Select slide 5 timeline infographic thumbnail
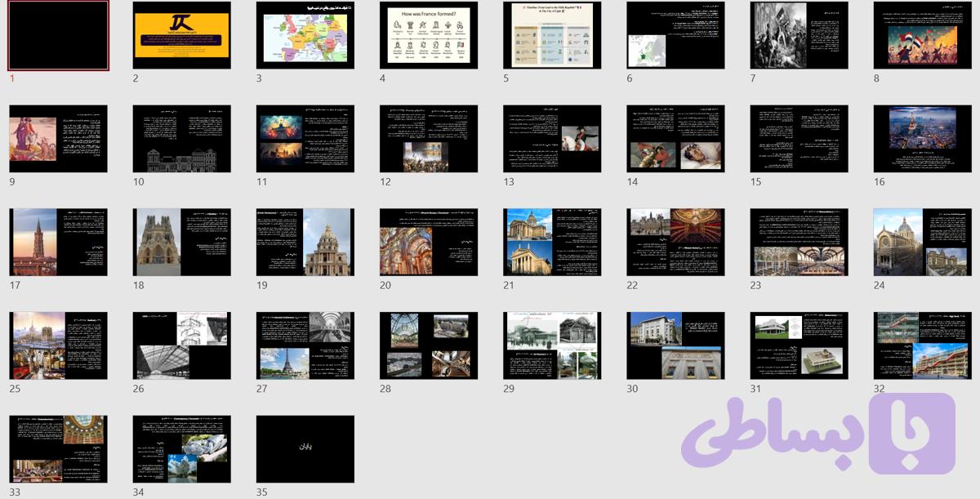Screen dimensions: 980x499 tap(552, 35)
